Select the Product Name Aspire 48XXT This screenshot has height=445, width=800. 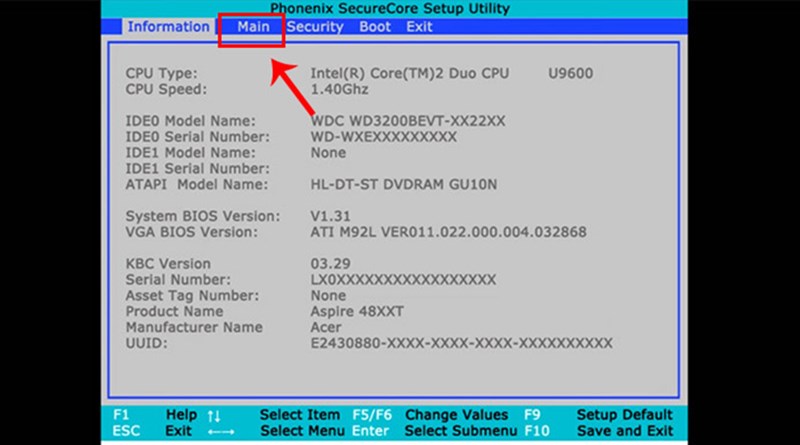click(357, 311)
